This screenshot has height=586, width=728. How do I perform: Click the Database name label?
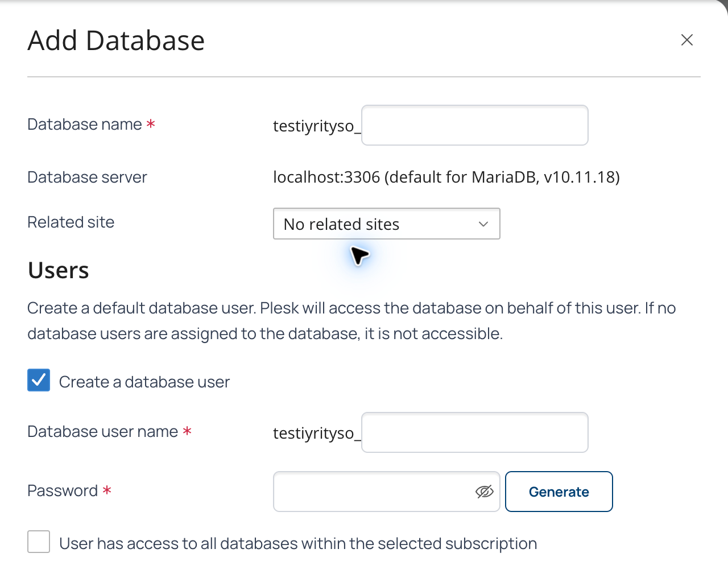coord(85,125)
